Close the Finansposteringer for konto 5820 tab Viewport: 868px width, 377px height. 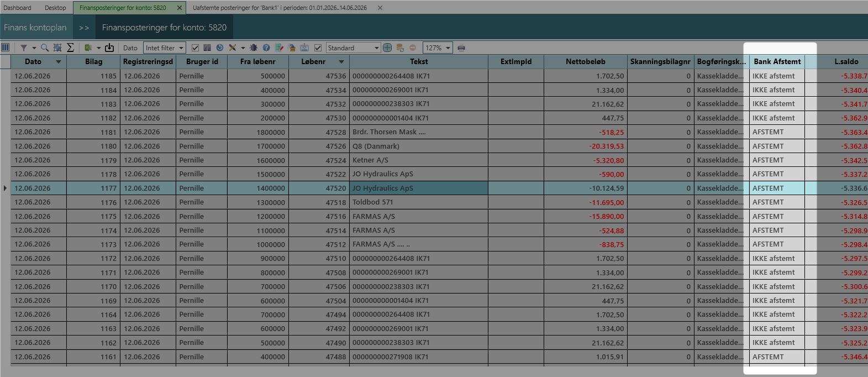[180, 8]
